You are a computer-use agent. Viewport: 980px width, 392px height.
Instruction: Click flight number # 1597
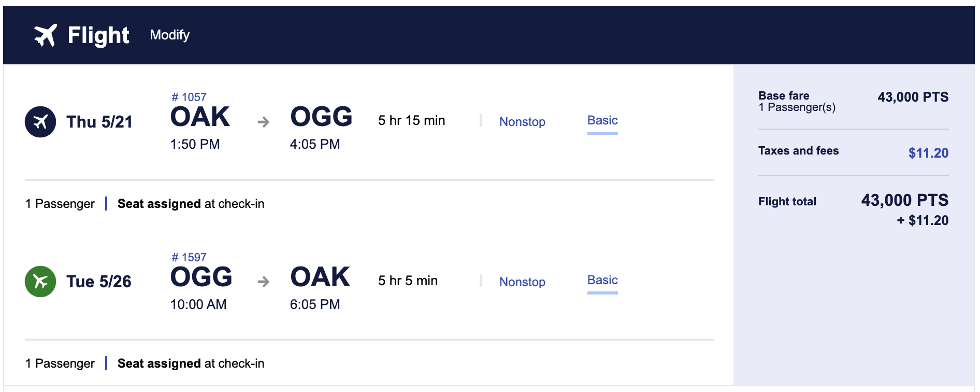pyautogui.click(x=189, y=257)
